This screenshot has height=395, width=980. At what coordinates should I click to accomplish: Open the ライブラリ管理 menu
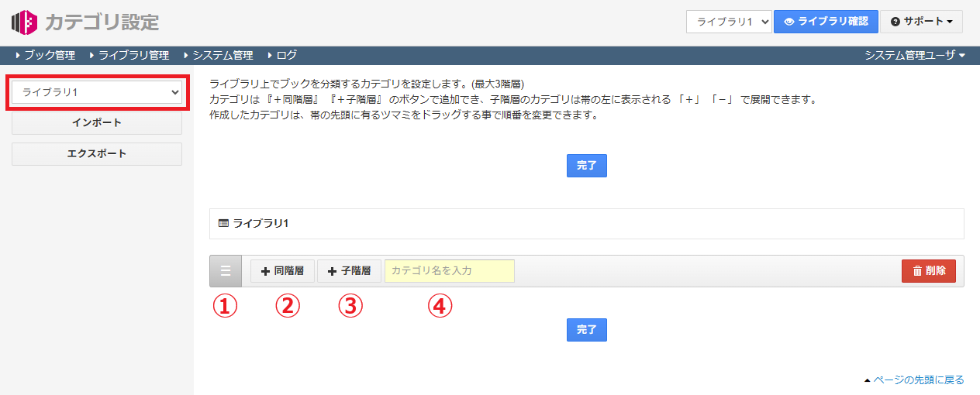(x=129, y=56)
